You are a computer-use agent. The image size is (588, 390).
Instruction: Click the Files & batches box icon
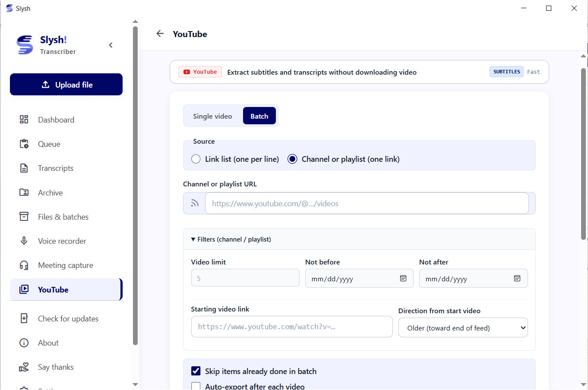(x=24, y=217)
